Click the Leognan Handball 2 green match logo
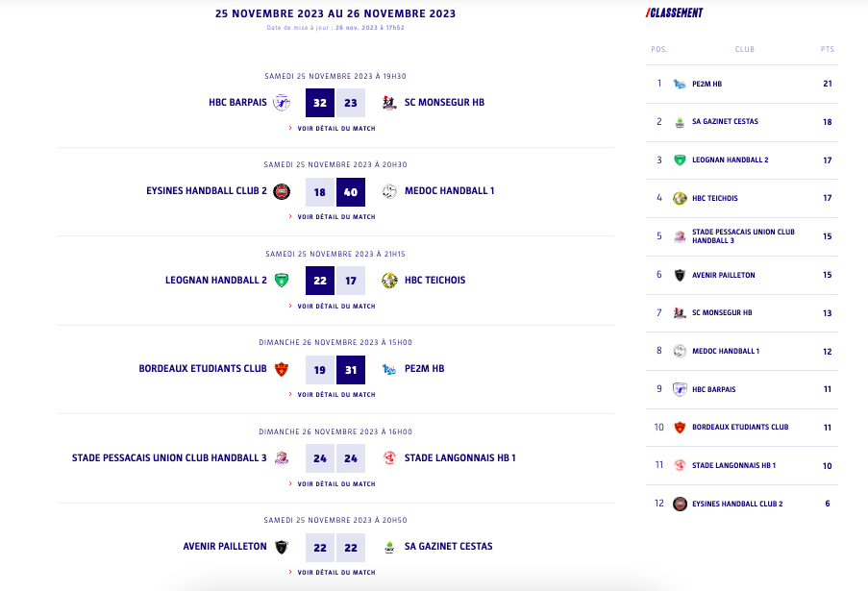The height and width of the screenshot is (591, 868). click(282, 281)
